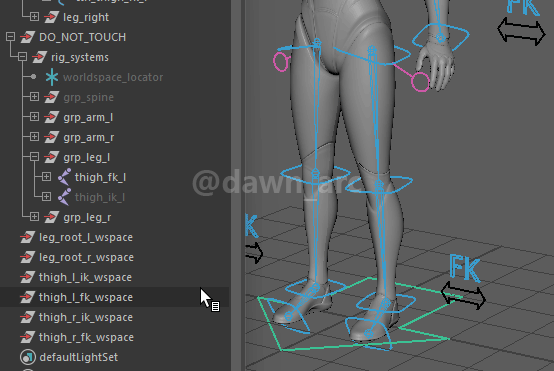
Task: Expand the leg_right node
Action: coord(34,17)
